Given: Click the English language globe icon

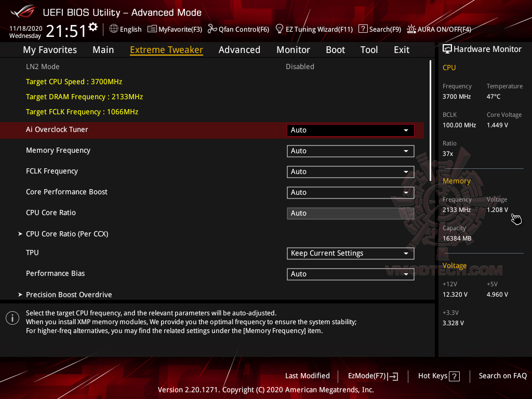Looking at the screenshot, I should [114, 29].
